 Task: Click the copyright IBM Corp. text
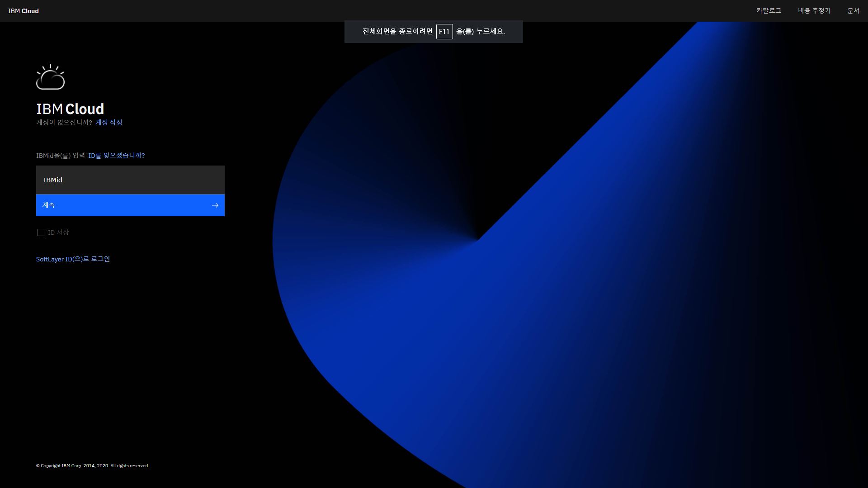tap(93, 466)
